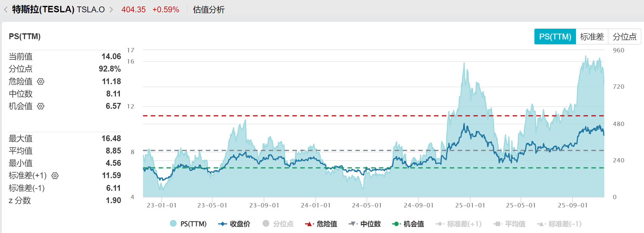The height and width of the screenshot is (233, 644).
Task: Click the 特斯拉(TESLA) stock name
Action: [x=43, y=10]
